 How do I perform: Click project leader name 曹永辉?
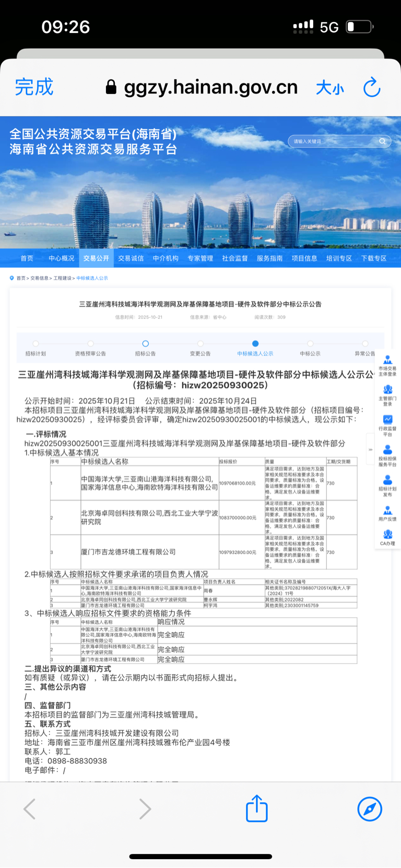tap(210, 600)
